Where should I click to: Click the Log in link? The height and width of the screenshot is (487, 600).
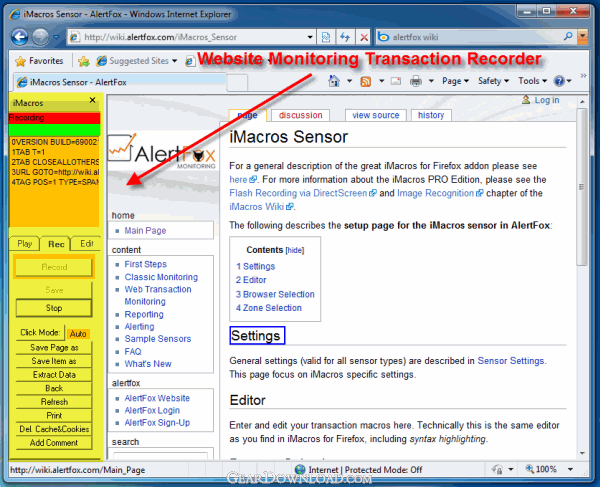546,100
